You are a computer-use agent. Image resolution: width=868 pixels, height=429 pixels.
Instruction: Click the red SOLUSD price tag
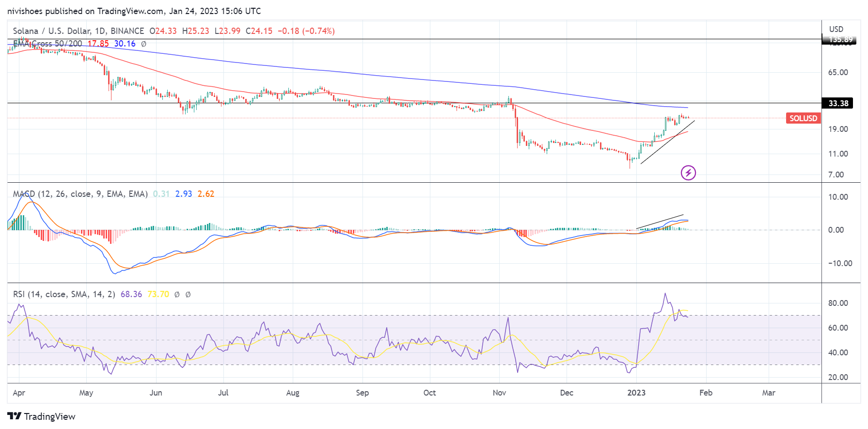[803, 118]
